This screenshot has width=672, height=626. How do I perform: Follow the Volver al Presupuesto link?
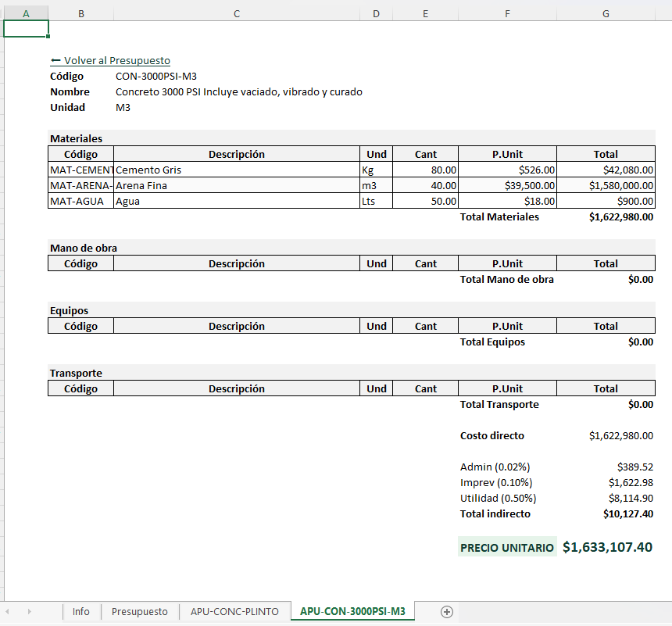coord(110,60)
